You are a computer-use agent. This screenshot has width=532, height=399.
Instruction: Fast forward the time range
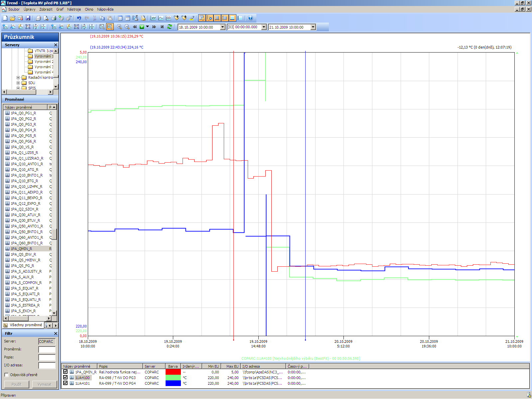[x=154, y=27]
